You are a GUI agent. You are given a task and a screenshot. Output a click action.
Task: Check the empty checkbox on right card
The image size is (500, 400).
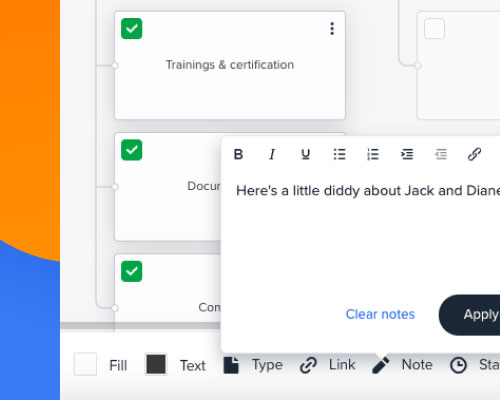(x=434, y=29)
